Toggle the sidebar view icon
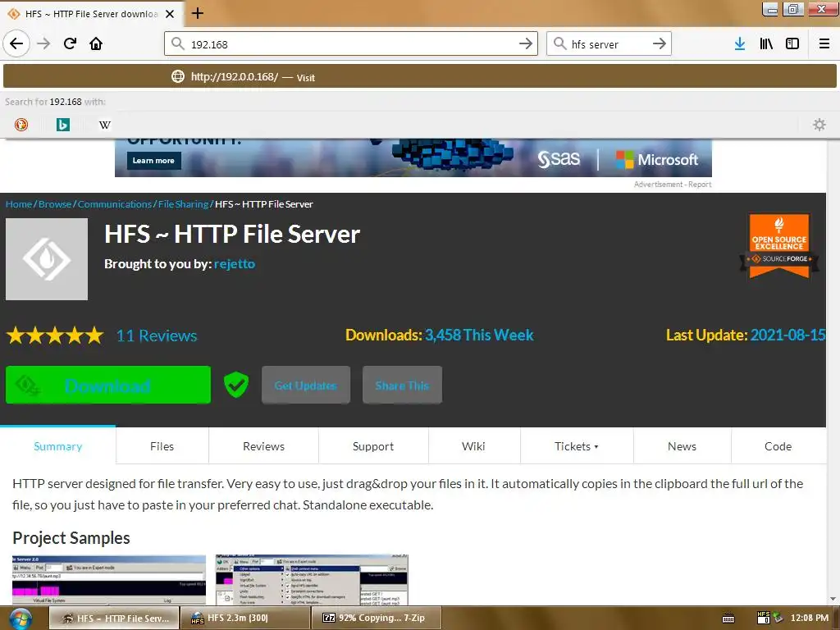 click(792, 43)
